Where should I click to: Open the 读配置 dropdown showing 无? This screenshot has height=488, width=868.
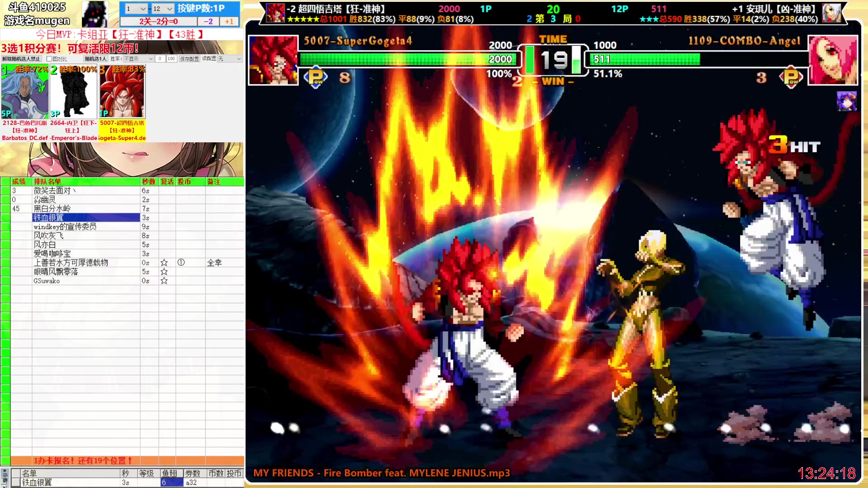(229, 59)
